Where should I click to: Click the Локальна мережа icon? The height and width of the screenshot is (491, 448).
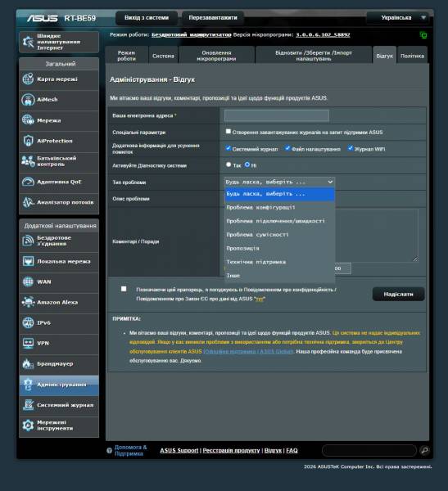pos(28,261)
